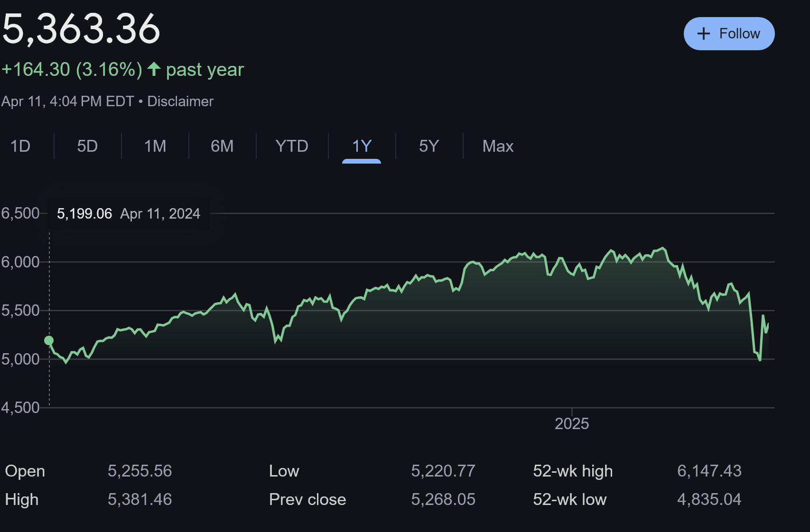The width and height of the screenshot is (810, 532).
Task: Click the plus icon in Follow button
Action: (x=703, y=34)
